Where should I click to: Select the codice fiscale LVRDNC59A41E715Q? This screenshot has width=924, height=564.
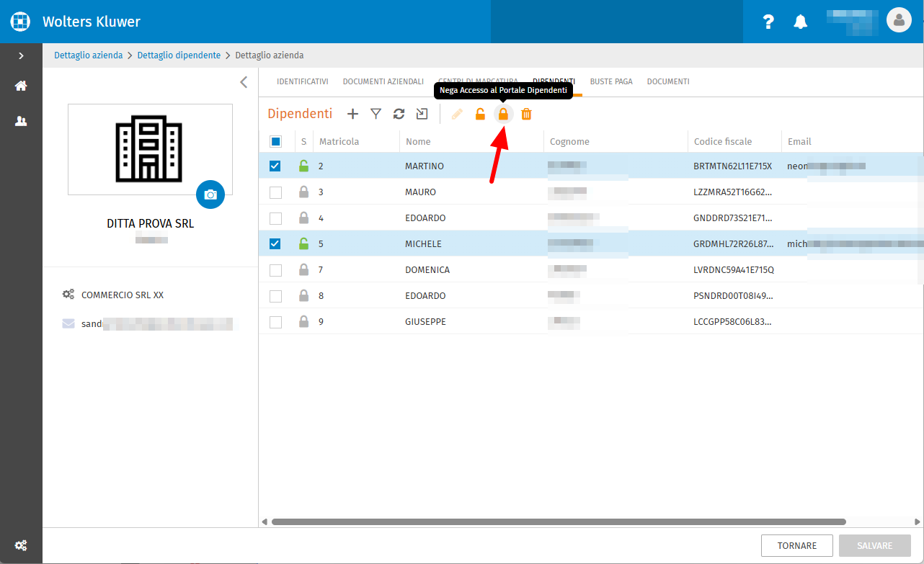(x=734, y=270)
